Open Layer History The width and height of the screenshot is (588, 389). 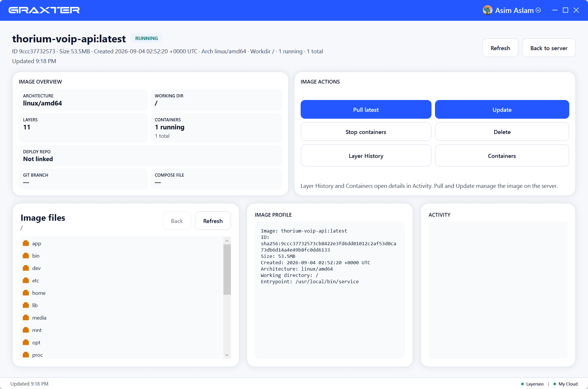coord(366,156)
